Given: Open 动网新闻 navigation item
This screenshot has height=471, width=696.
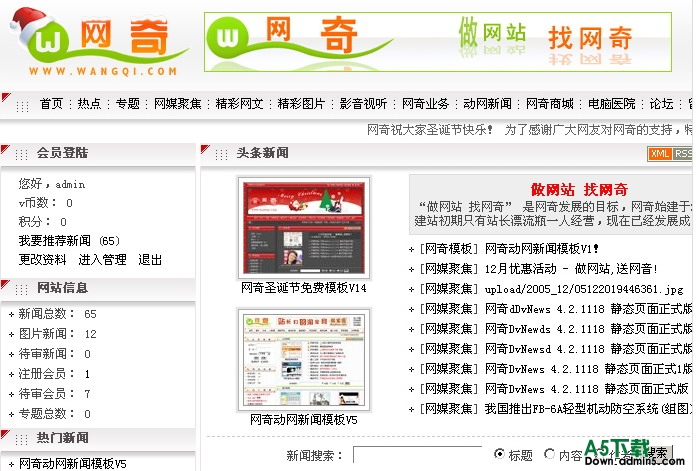Looking at the screenshot, I should [x=487, y=104].
